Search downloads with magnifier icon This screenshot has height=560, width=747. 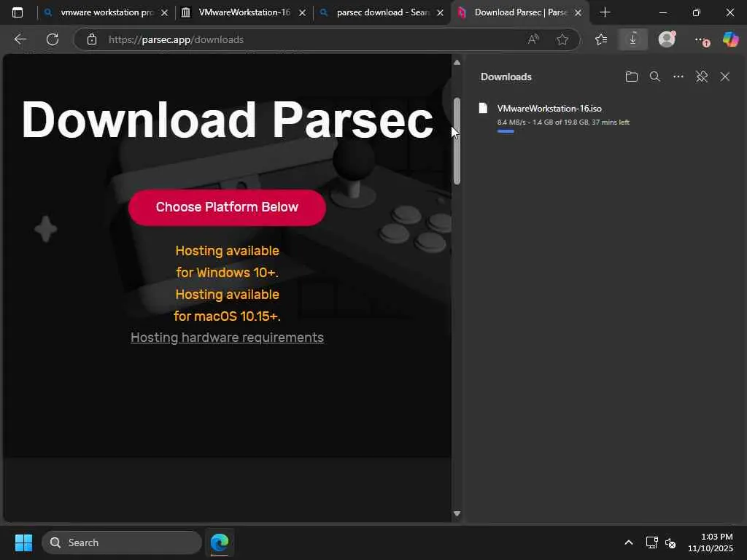pos(654,77)
